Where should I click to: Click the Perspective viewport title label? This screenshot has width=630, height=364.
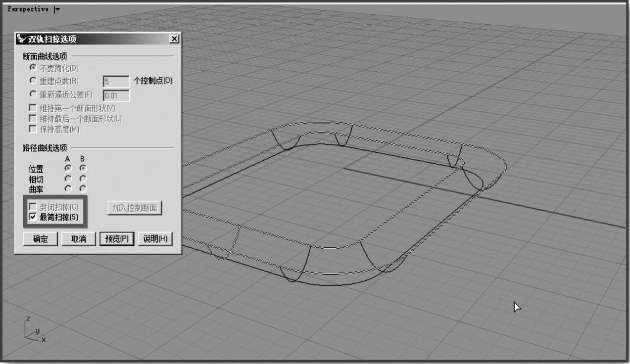(x=28, y=9)
